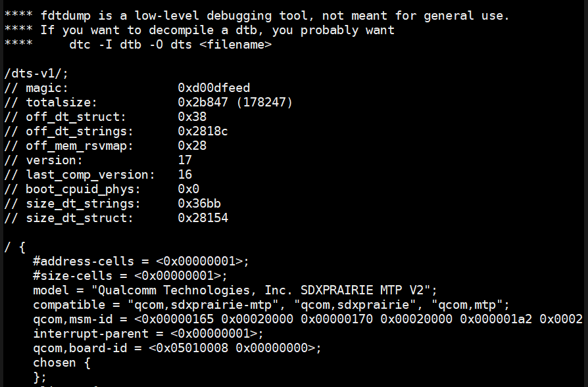Click the off_mem_rsvmap value 0x28
The height and width of the screenshot is (387, 588).
point(192,146)
